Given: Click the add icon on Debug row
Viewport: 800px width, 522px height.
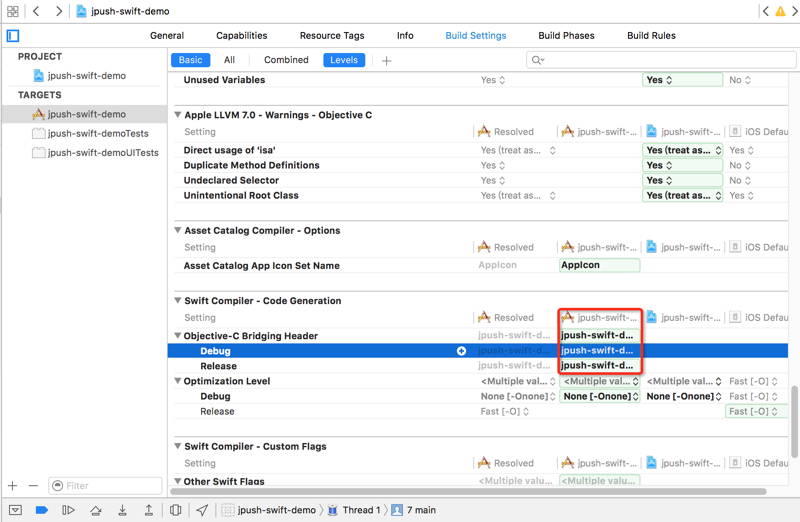Looking at the screenshot, I should (461, 351).
